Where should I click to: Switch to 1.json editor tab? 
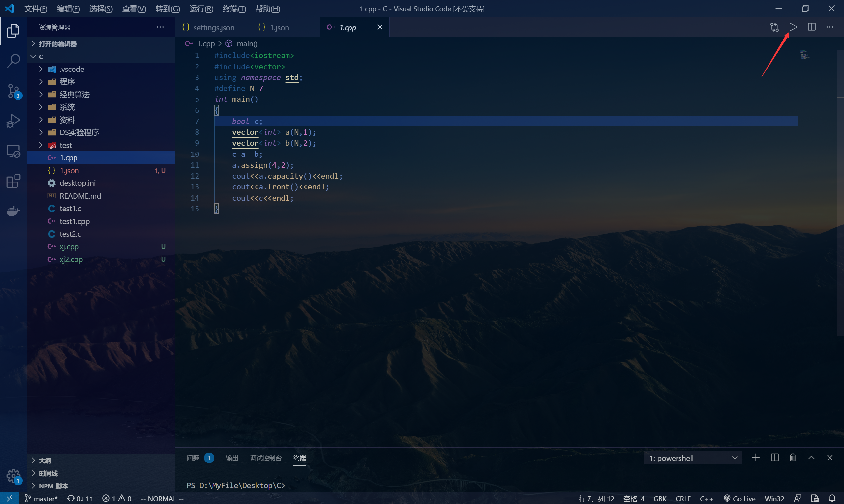tap(285, 27)
